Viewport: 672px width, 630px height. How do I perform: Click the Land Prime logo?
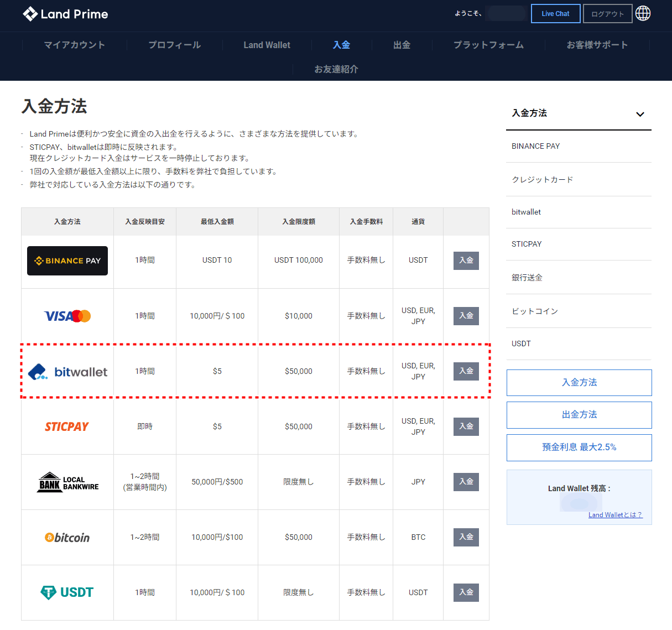[x=65, y=14]
